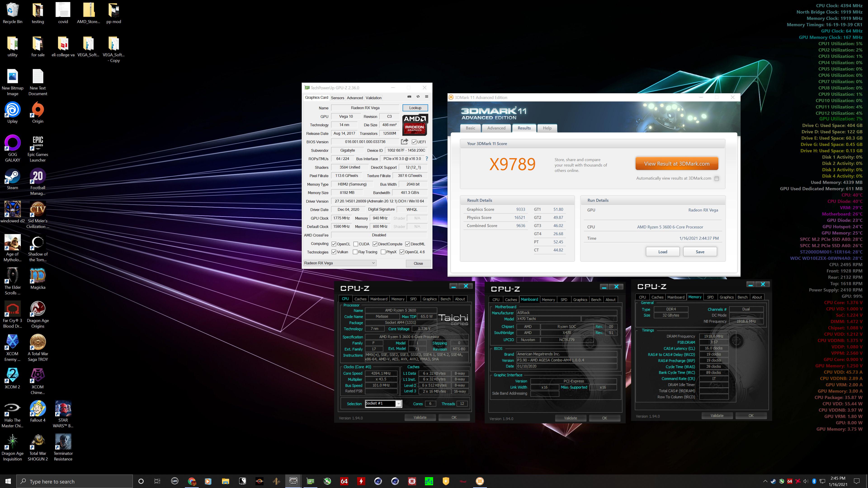The height and width of the screenshot is (488, 868).
Task: Switch to GPU-Z Advanced tab
Action: click(355, 98)
